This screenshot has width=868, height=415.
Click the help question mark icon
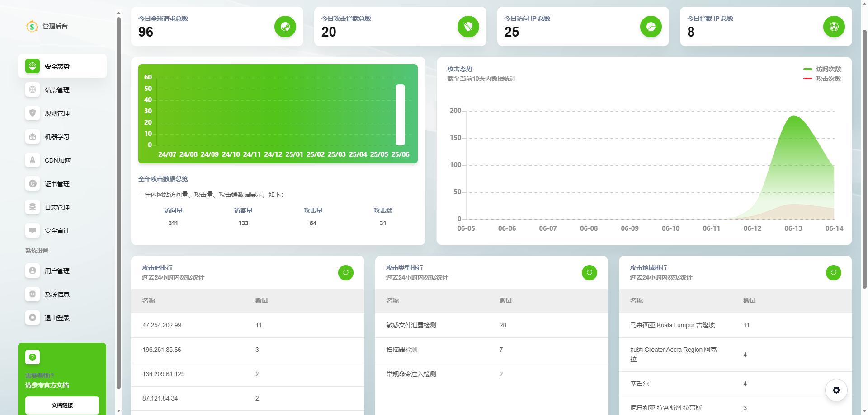tap(33, 357)
